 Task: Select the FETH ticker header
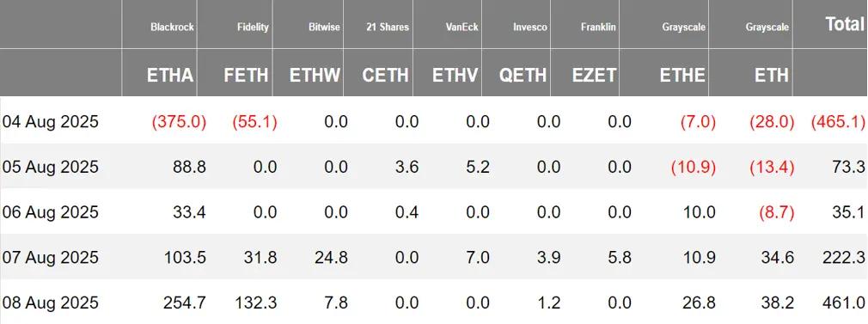click(x=247, y=75)
